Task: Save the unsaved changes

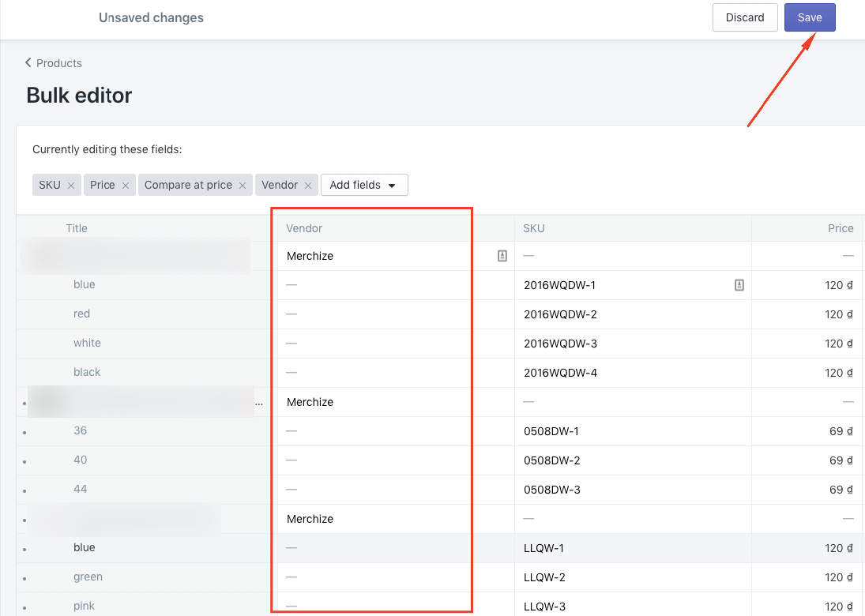Action: coord(810,17)
